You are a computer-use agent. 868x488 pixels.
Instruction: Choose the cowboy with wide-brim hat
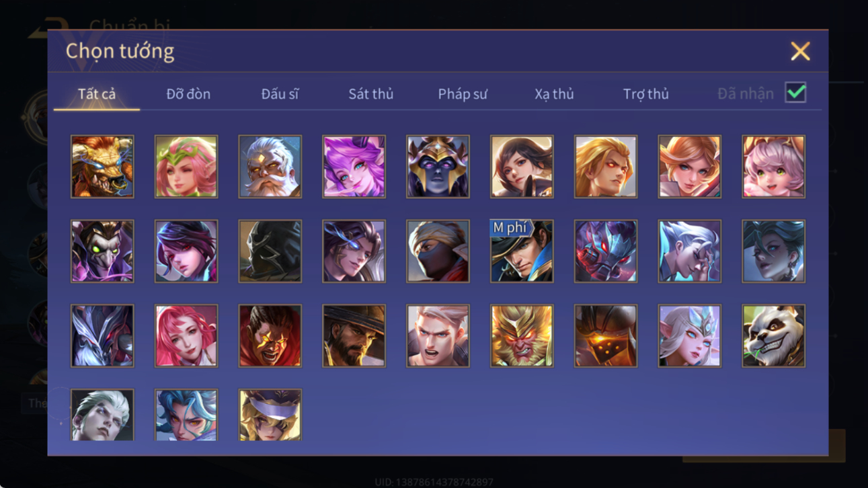[354, 336]
